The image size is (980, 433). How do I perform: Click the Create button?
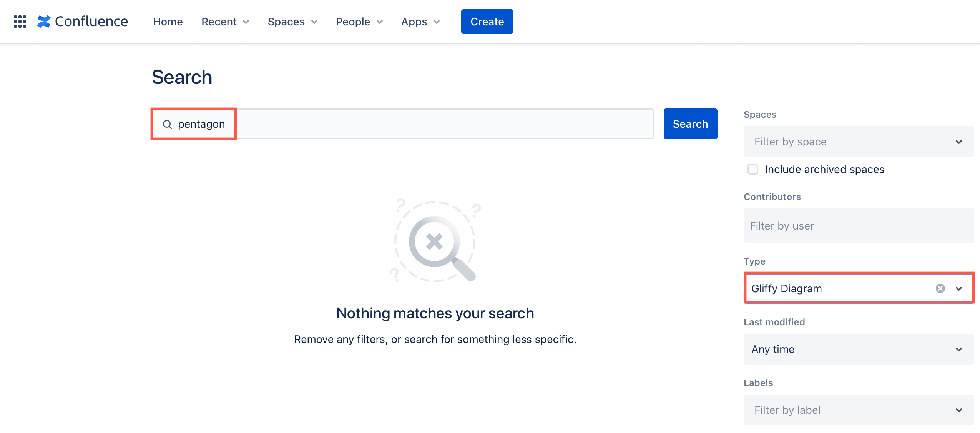[487, 22]
